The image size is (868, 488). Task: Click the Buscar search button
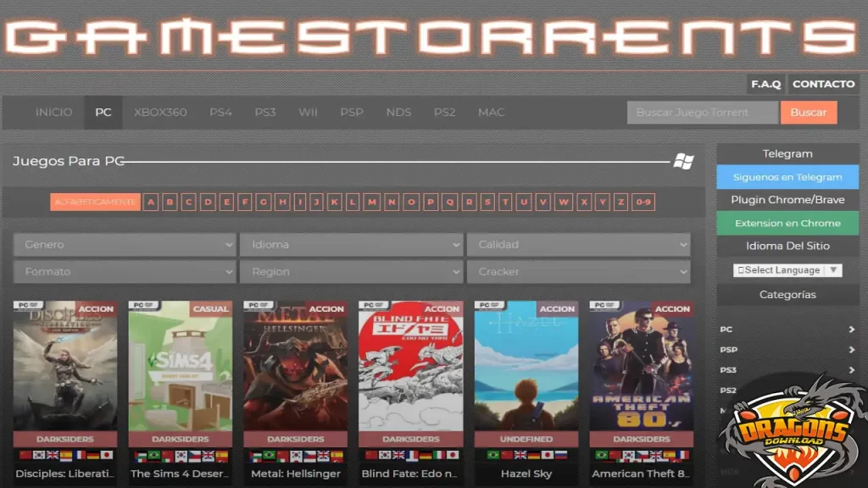809,112
